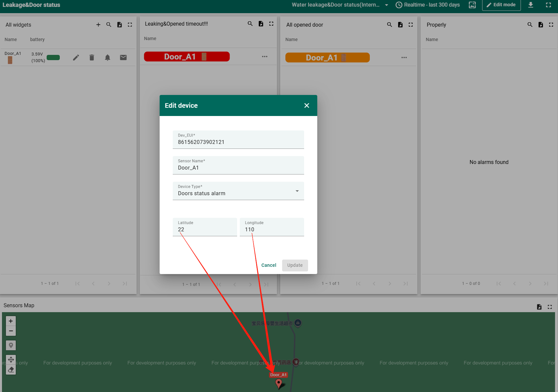Click the map marker placement tool
This screenshot has height=392, width=558.
click(11, 345)
